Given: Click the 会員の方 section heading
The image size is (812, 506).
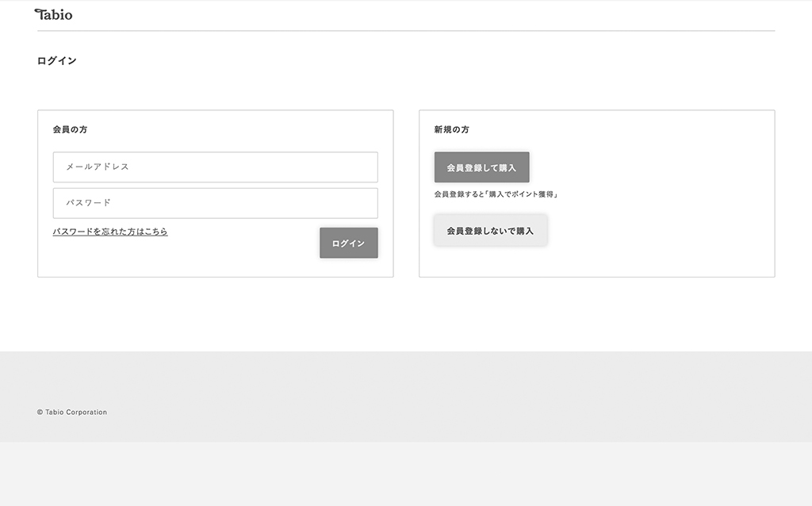Looking at the screenshot, I should (70, 129).
